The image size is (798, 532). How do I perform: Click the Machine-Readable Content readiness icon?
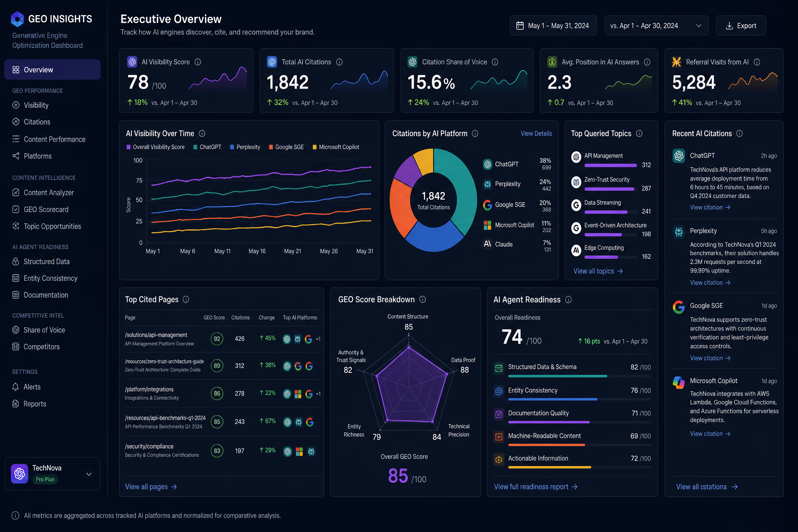tap(499, 437)
